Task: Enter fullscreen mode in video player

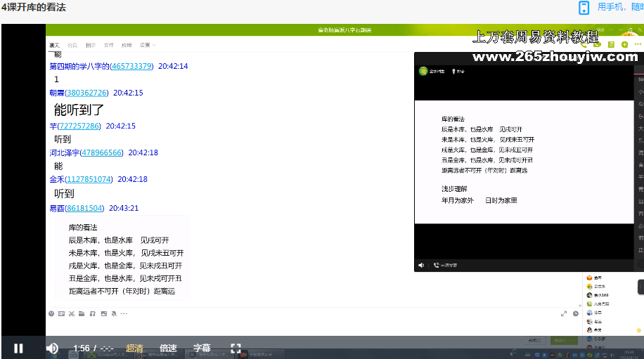Action: coord(236,348)
